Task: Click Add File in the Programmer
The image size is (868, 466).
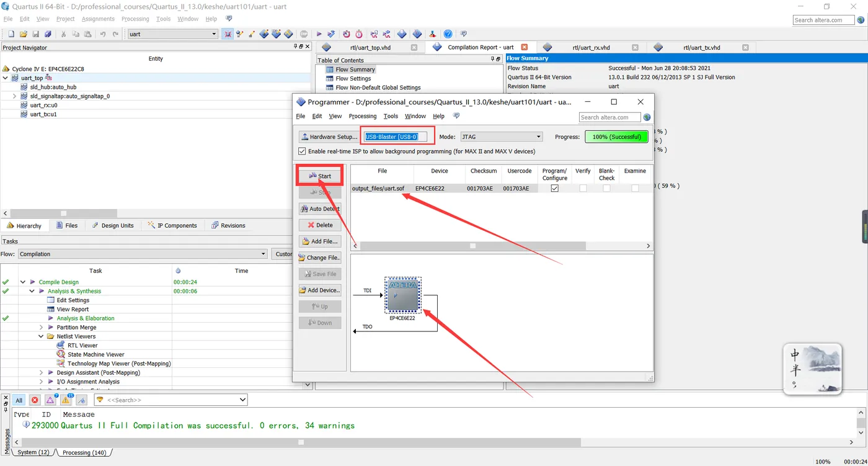Action: 320,241
